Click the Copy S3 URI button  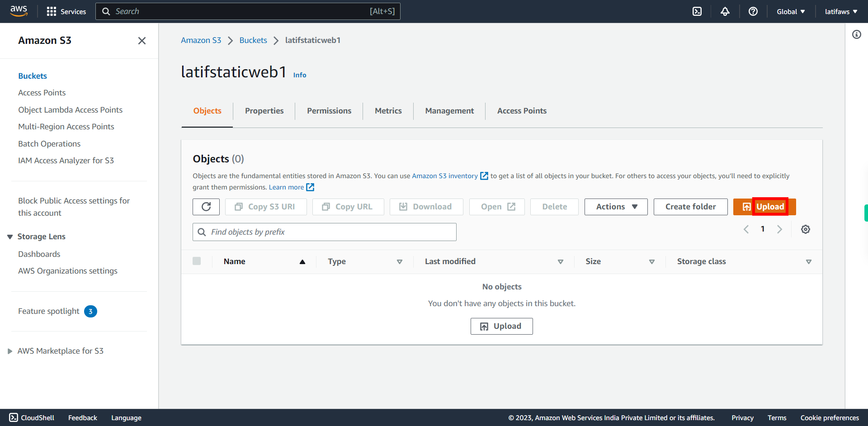266,207
